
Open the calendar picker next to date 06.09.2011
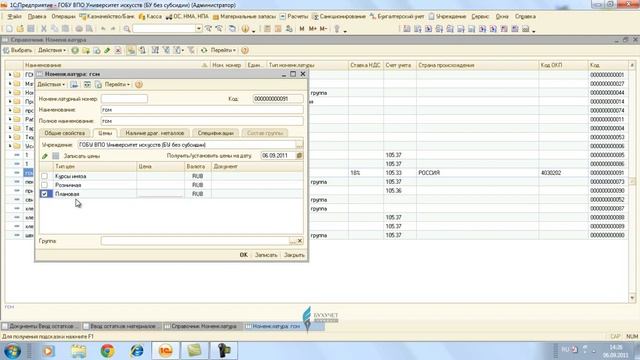coord(299,156)
